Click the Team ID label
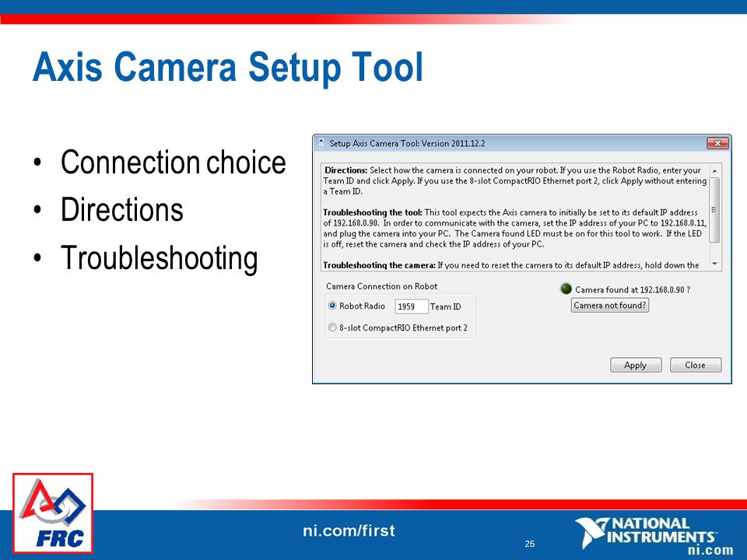The width and height of the screenshot is (747, 560). [x=445, y=306]
